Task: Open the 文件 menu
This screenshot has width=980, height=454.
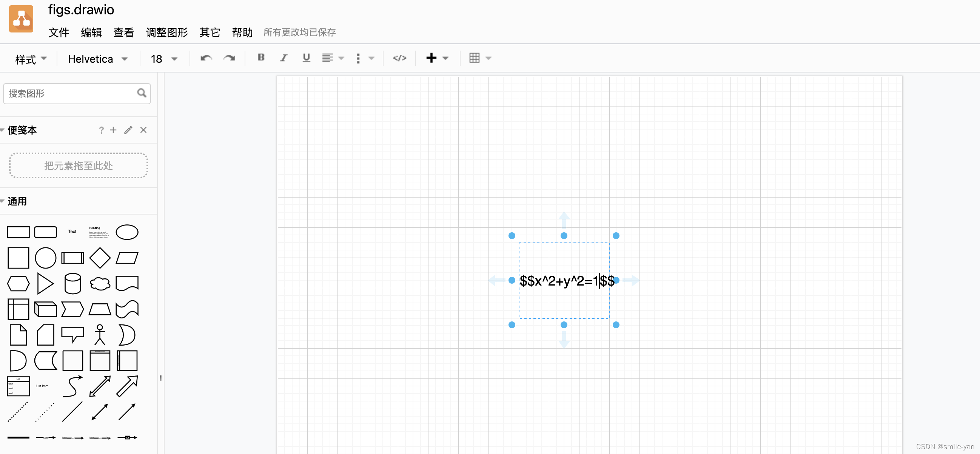Action: (59, 32)
